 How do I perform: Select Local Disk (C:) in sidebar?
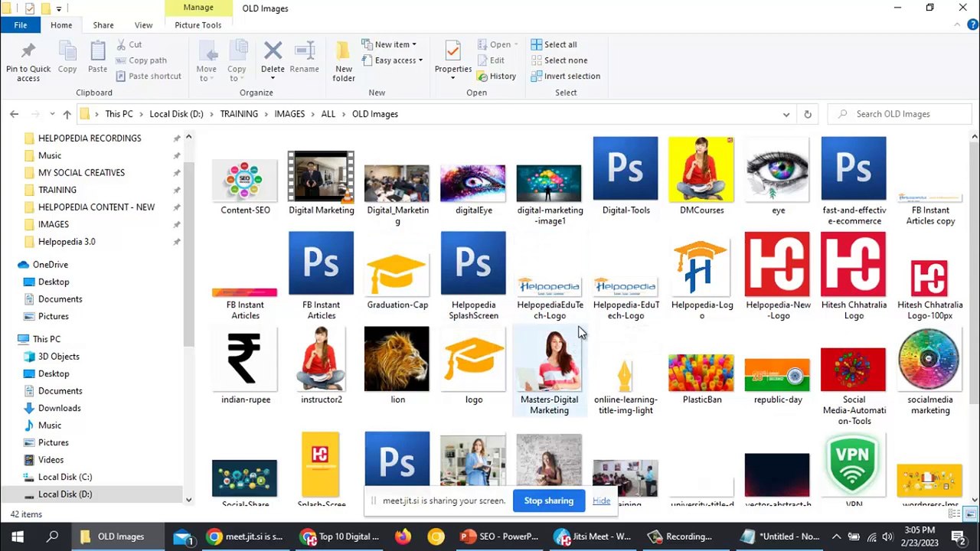pos(65,477)
